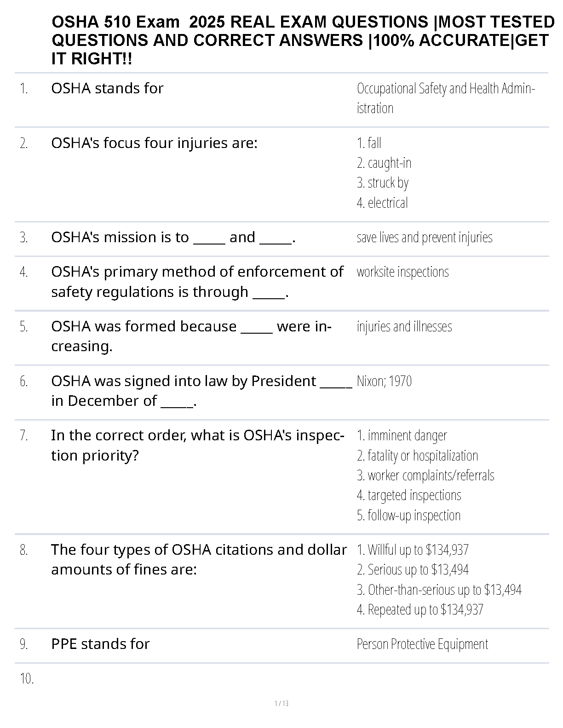Viewport: 563px width, 728px height.
Task: Click the question about OSHA's inspection priority
Action: 197,445
